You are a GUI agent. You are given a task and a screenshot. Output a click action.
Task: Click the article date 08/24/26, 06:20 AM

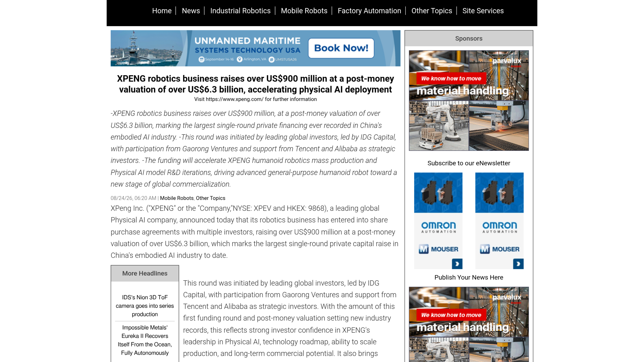(x=133, y=198)
